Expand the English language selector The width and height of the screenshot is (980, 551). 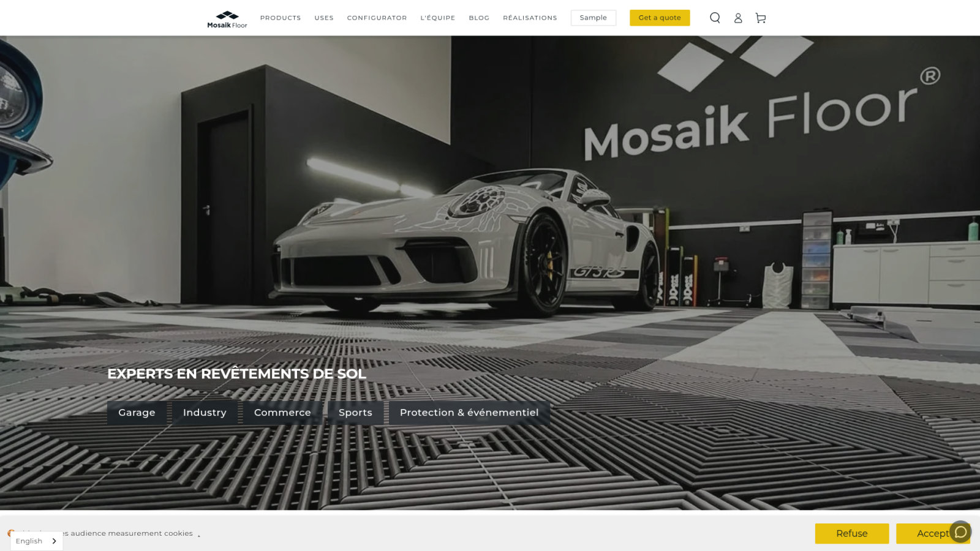[x=37, y=541]
